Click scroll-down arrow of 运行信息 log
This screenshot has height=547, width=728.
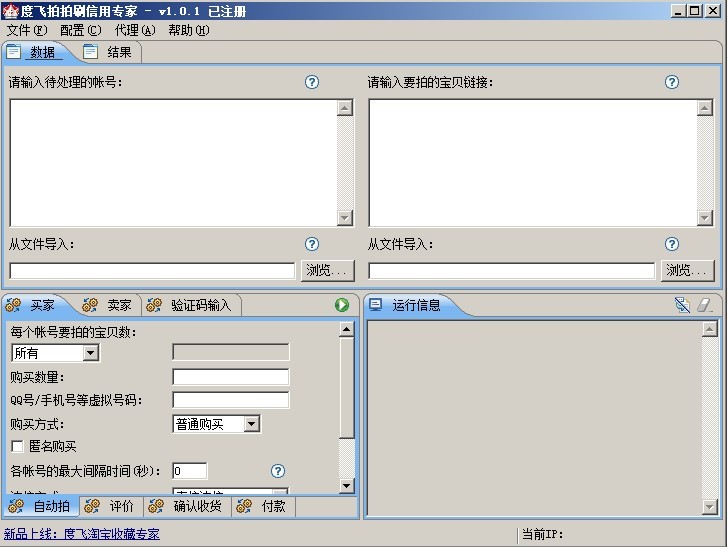tap(709, 506)
